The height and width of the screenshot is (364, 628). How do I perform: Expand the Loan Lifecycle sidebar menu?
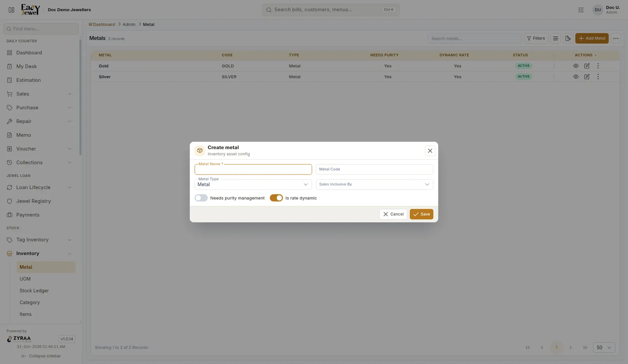click(x=39, y=187)
